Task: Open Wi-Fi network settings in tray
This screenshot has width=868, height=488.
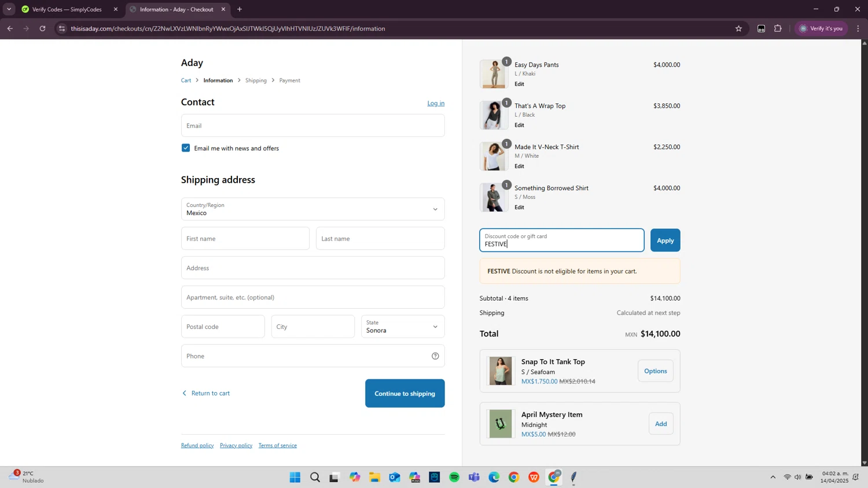Action: pos(787,477)
